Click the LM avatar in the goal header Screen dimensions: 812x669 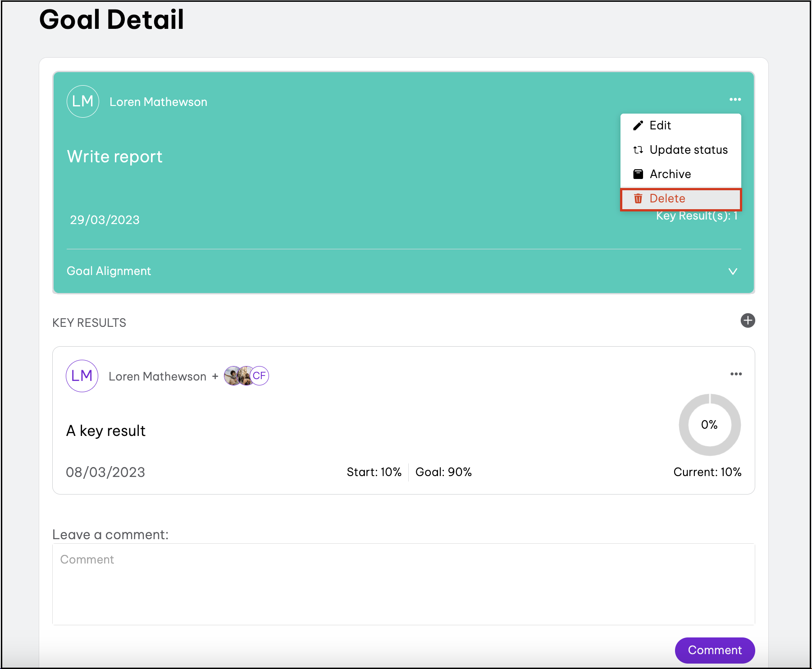pyautogui.click(x=83, y=101)
